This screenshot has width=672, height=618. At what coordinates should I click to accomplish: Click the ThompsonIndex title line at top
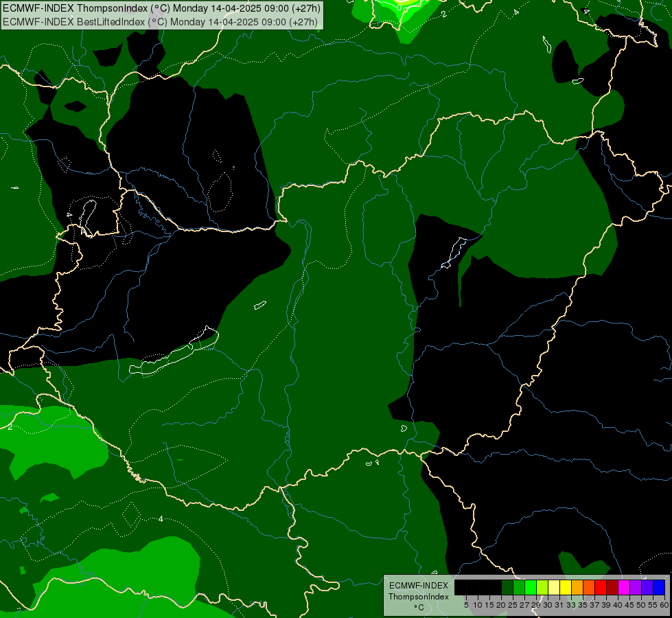click(161, 8)
